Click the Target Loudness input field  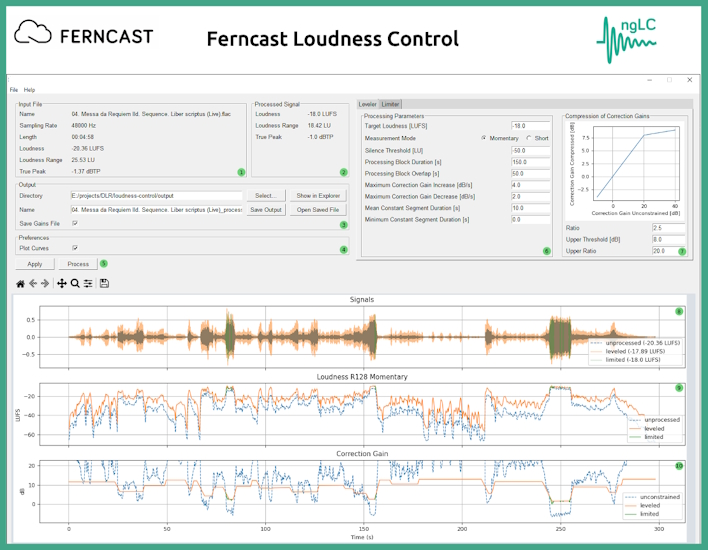pos(531,126)
